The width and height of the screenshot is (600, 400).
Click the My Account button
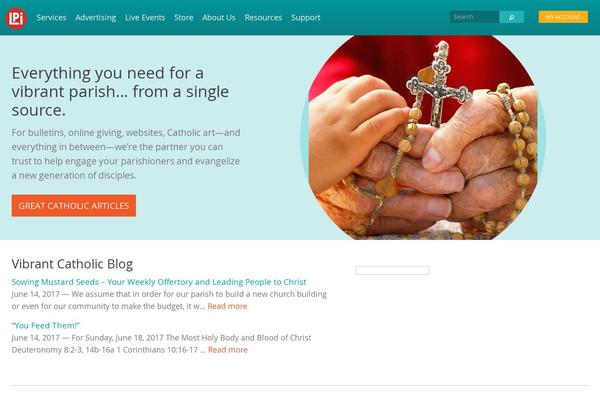(x=563, y=17)
